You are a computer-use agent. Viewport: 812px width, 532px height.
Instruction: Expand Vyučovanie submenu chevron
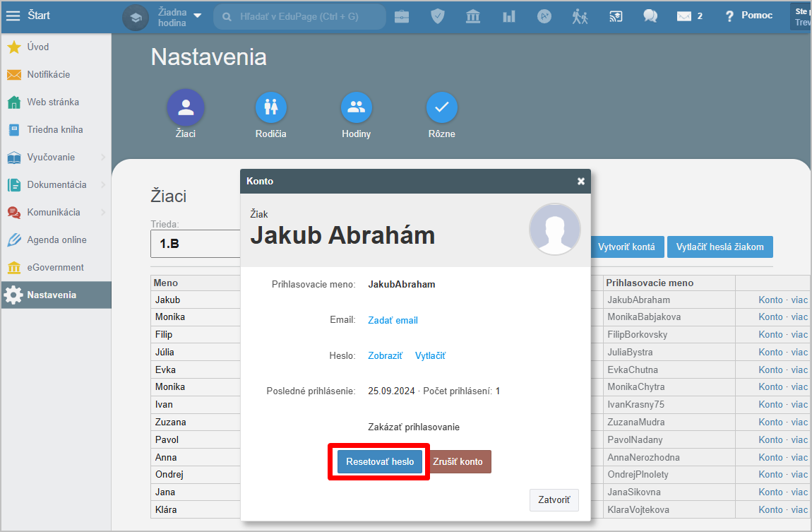click(x=102, y=157)
